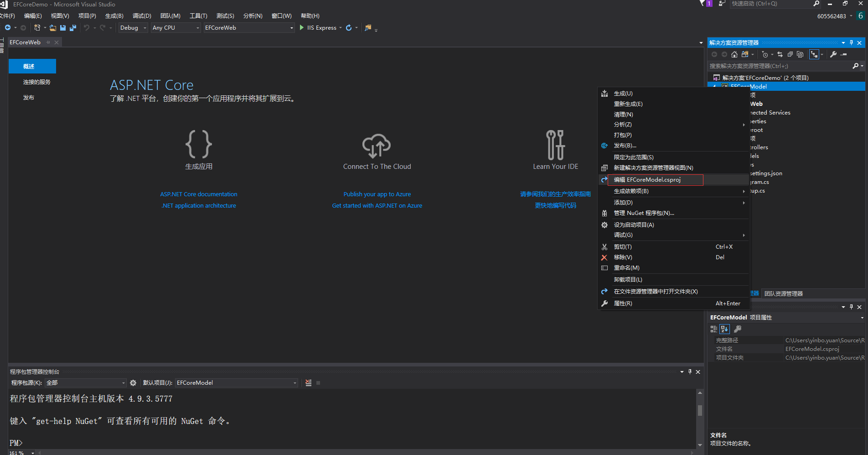
Task: Select solution 'EFCoreDemo' tree node
Action: (765, 78)
